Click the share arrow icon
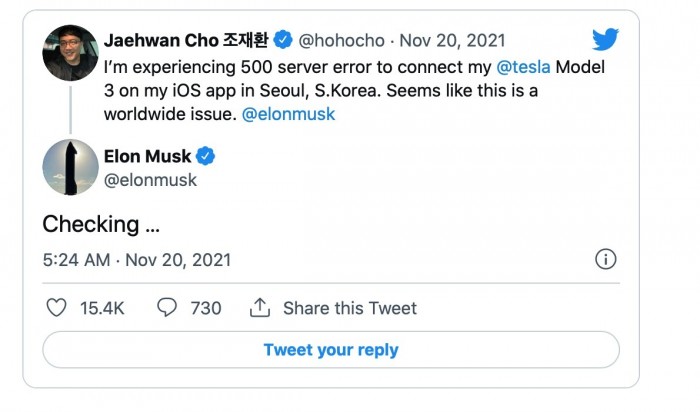Image resolution: width=700 pixels, height=412 pixels. coord(260,308)
